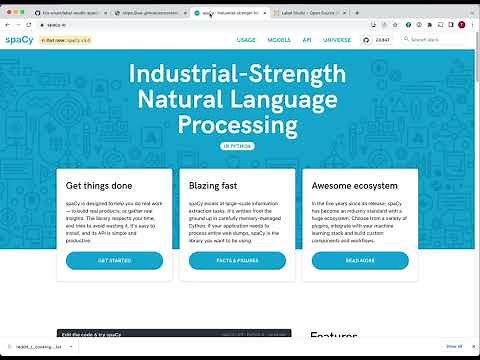Click the In Python badge

coord(237,146)
